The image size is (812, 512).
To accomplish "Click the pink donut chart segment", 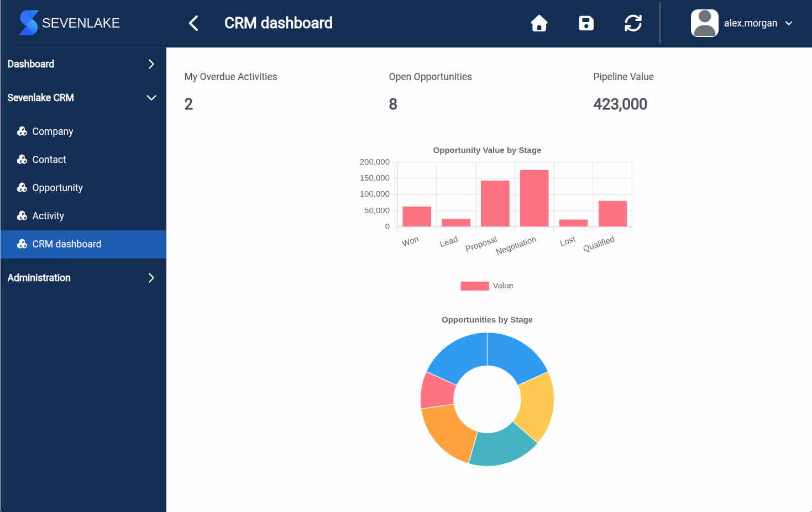I will (x=438, y=390).
